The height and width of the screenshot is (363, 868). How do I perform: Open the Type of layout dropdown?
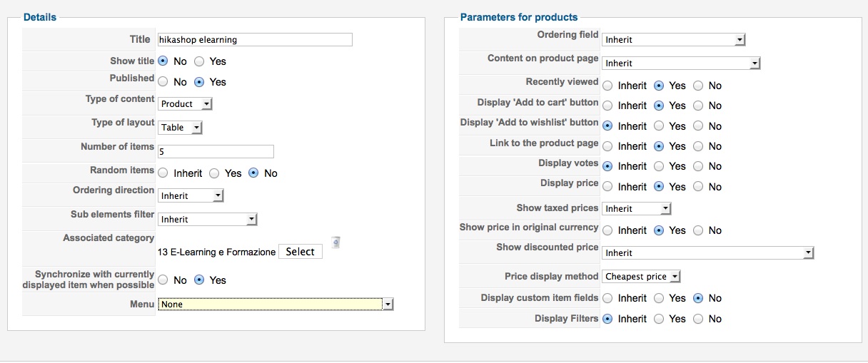(x=181, y=128)
